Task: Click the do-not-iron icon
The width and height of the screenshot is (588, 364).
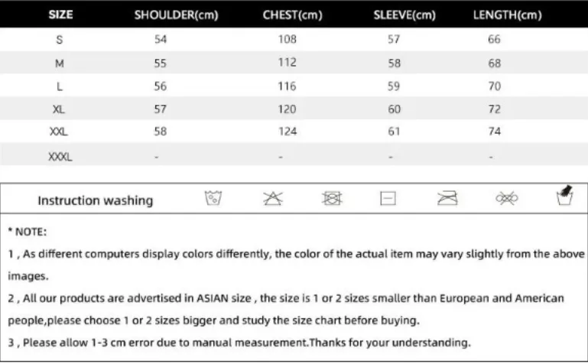Action: point(447,198)
